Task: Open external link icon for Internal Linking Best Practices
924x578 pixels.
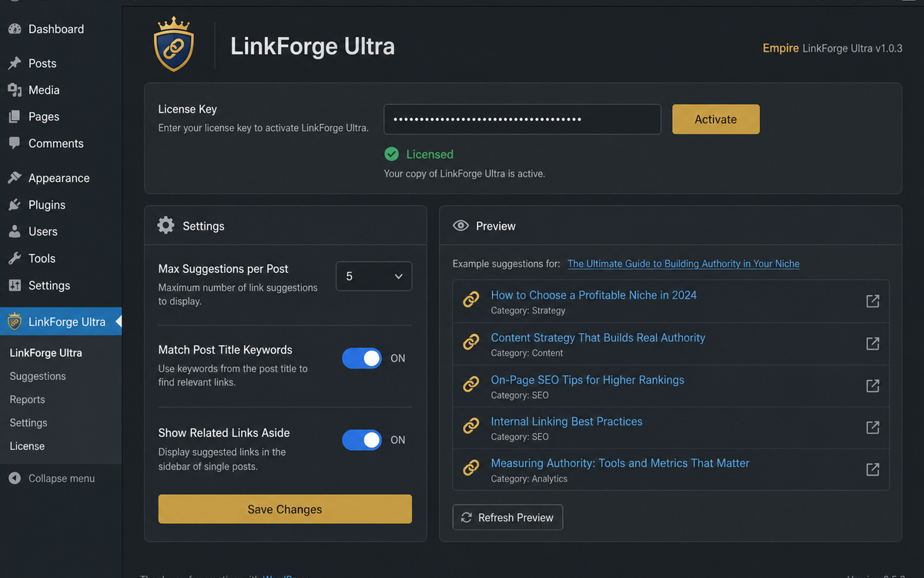Action: (x=872, y=427)
